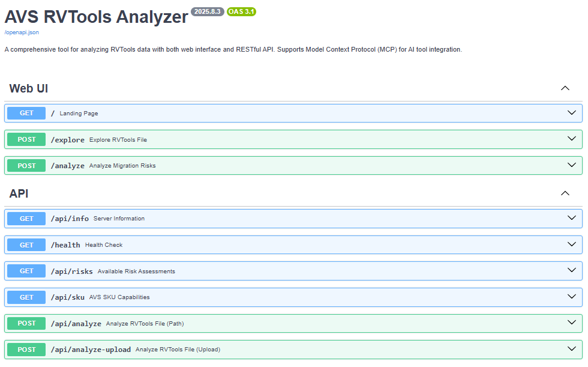This screenshot has width=588, height=367.
Task: Click 'AVS SKU Capabilities' summary text
Action: pyautogui.click(x=119, y=297)
